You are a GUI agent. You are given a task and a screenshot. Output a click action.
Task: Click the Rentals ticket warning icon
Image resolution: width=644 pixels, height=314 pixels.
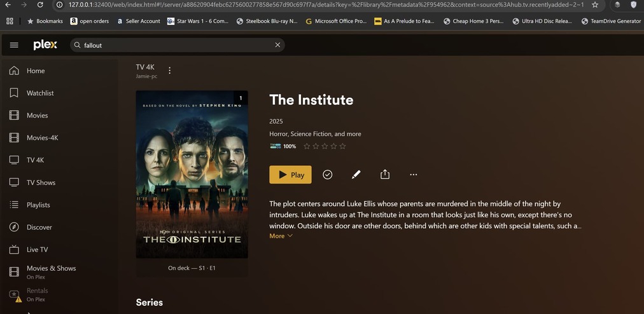15,296
